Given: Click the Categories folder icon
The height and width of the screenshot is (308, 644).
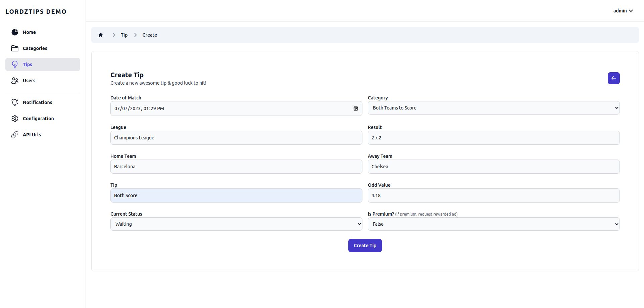Looking at the screenshot, I should [15, 48].
